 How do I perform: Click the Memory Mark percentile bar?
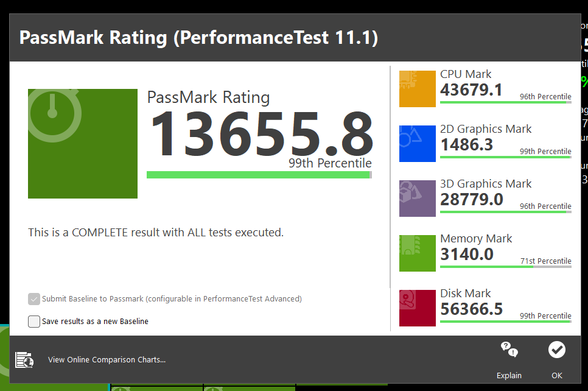coord(505,266)
